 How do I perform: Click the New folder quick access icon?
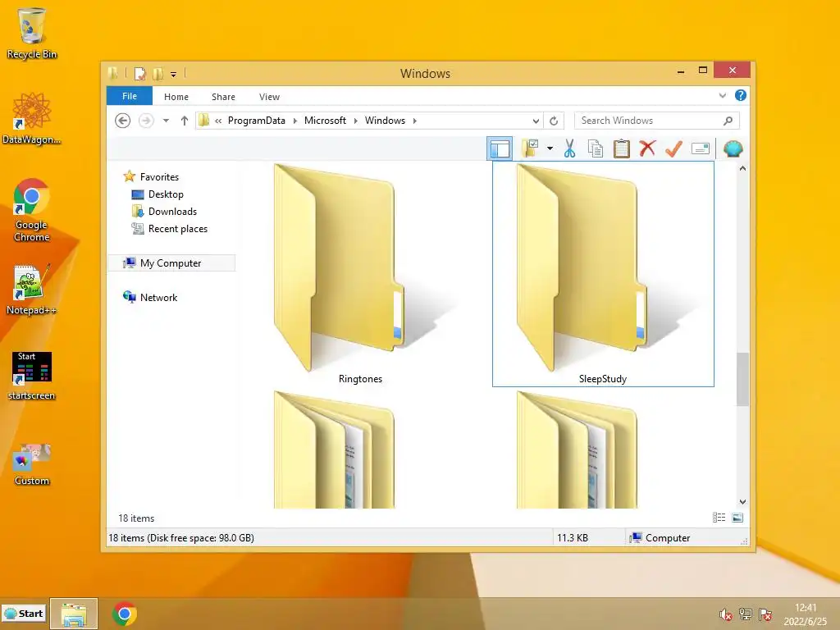158,73
